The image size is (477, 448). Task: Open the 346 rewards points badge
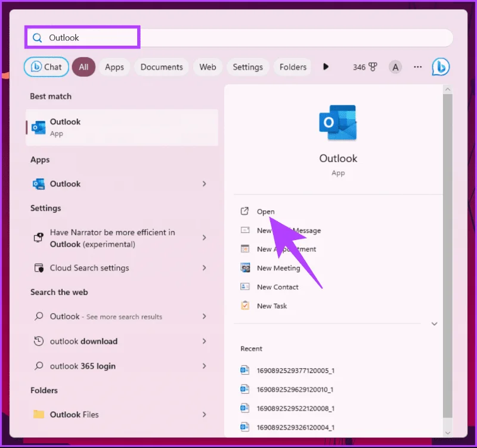point(365,67)
